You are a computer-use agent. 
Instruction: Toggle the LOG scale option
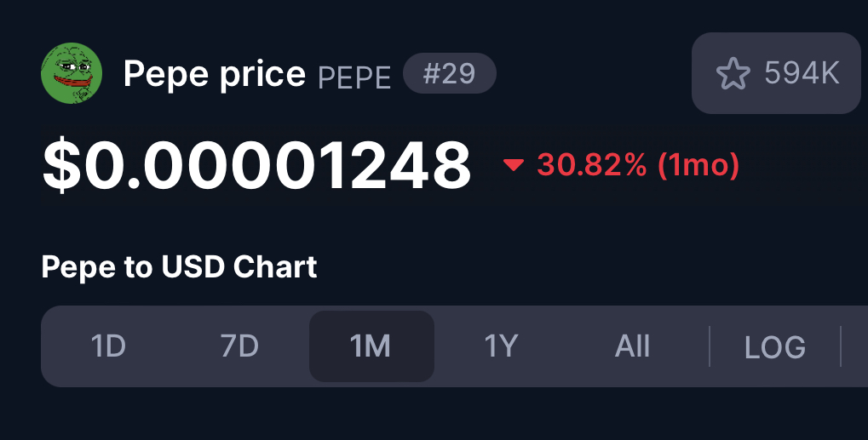click(775, 347)
